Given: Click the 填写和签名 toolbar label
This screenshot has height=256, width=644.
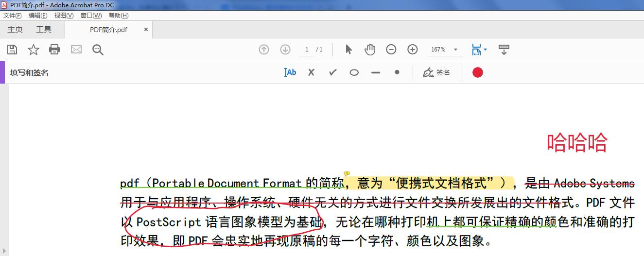Looking at the screenshot, I should [x=29, y=72].
